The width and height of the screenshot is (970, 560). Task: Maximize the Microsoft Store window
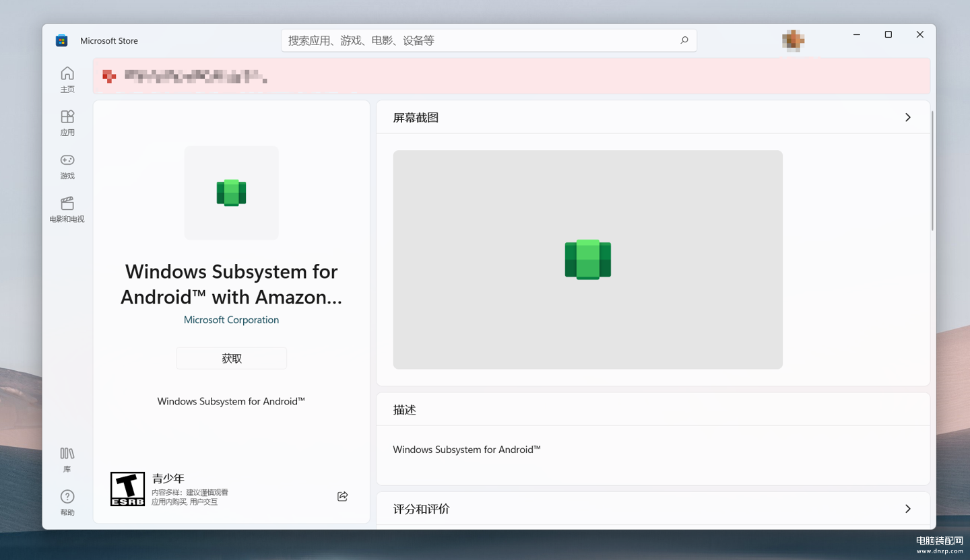(x=888, y=34)
